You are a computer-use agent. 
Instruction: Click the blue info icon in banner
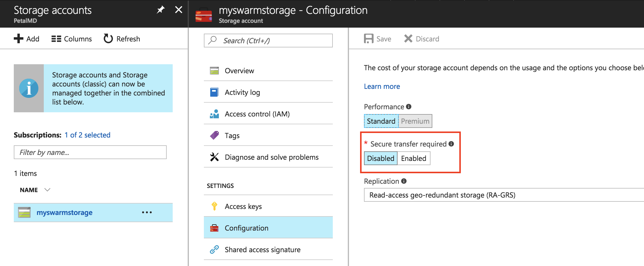[29, 88]
